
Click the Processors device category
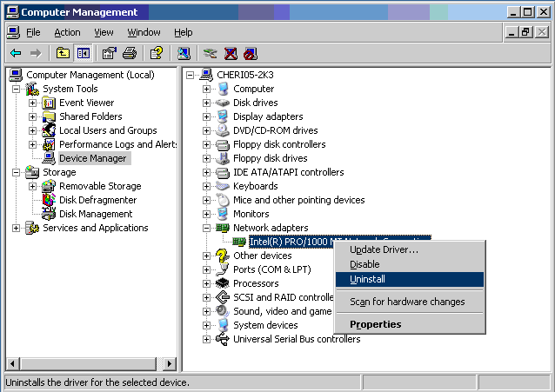[x=256, y=283]
